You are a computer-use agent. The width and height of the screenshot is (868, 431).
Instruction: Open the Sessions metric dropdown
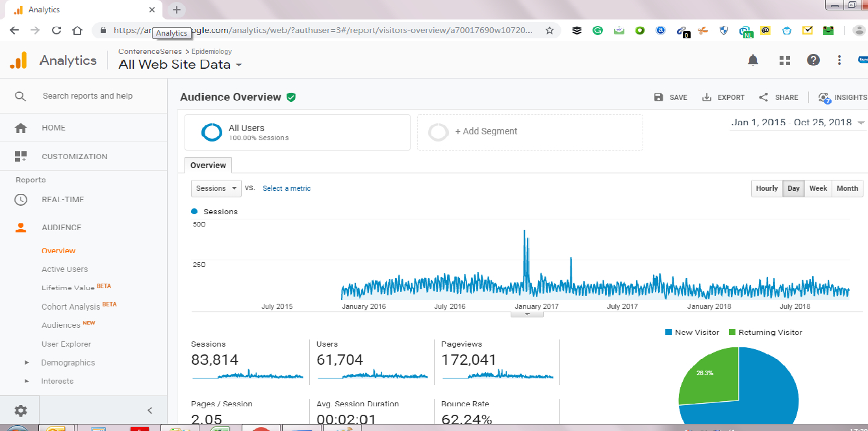coord(216,188)
